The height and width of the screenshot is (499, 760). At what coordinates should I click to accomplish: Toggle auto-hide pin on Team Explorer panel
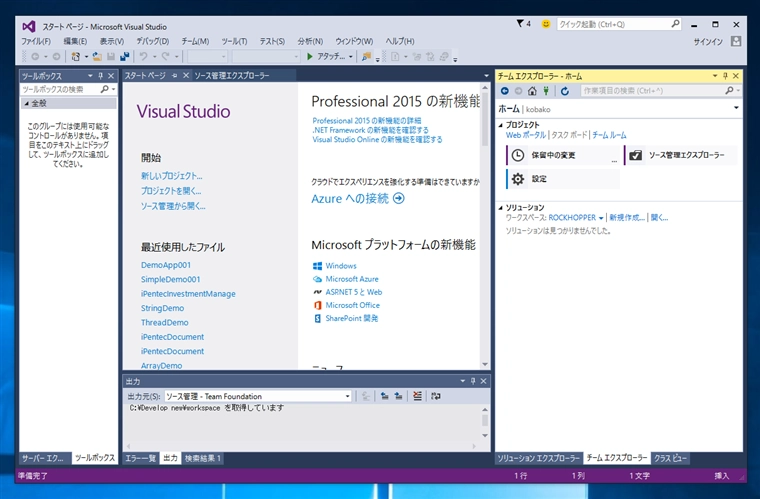coord(726,76)
